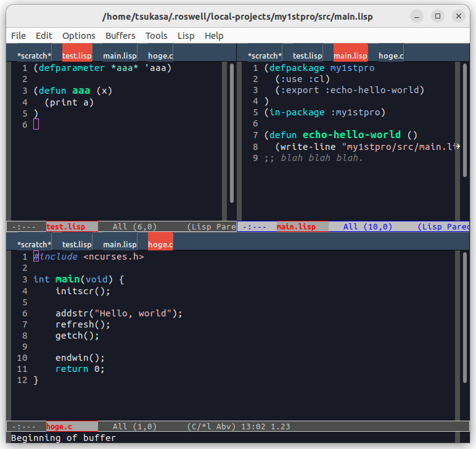Click on defpackage keyword in main.lisp
The image size is (476, 449).
click(x=297, y=68)
